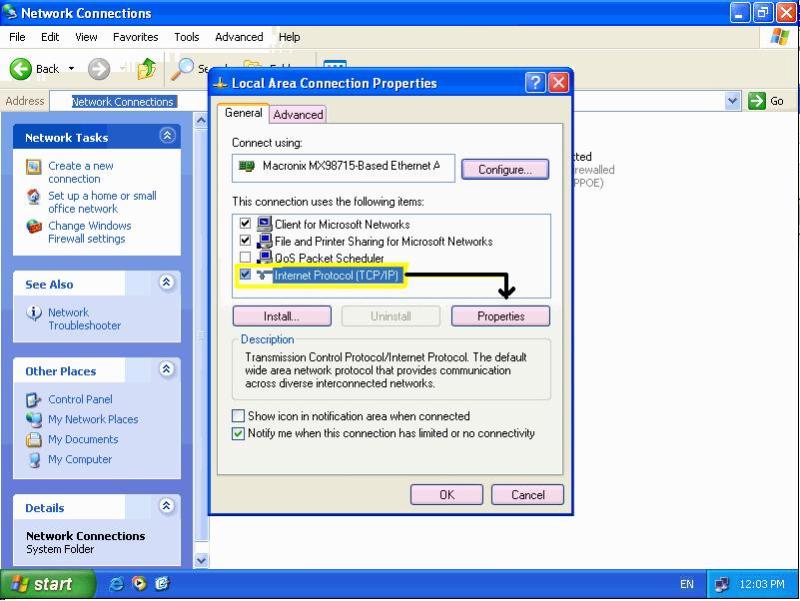The image size is (800, 601).
Task: Open the Network Troubleshooter link
Action: coord(84,319)
